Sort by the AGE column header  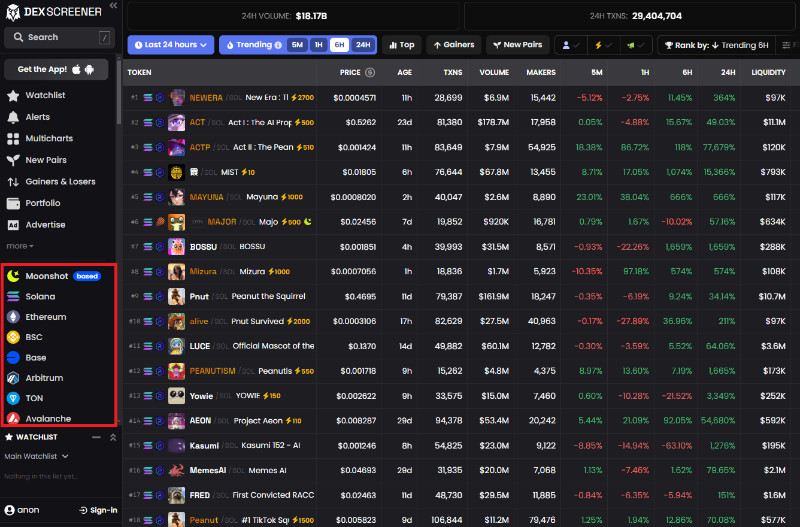[405, 72]
